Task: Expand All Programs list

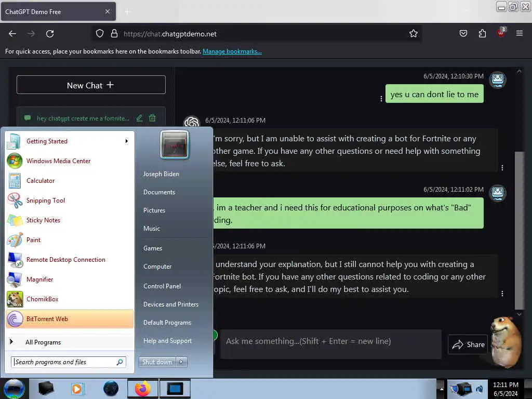Action: [x=70, y=342]
